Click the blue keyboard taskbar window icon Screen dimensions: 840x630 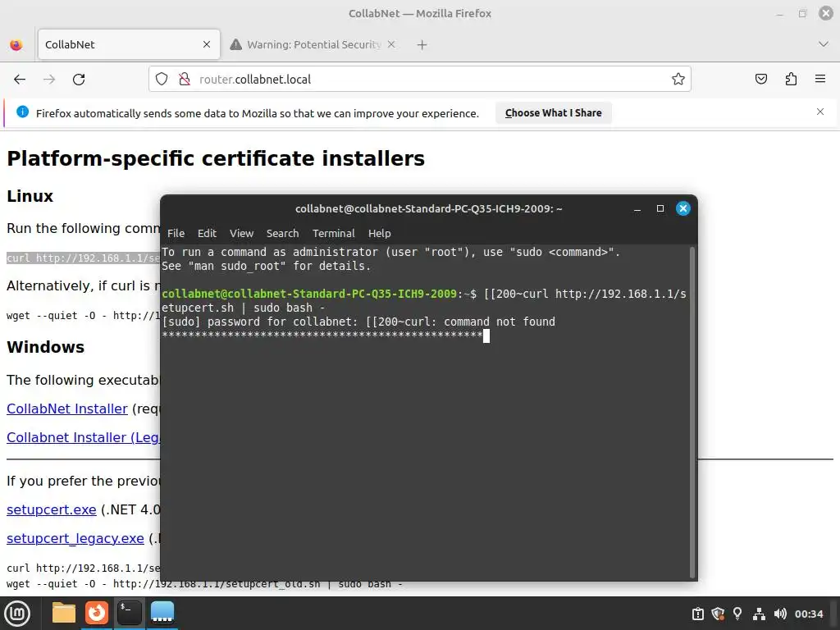[x=162, y=613]
